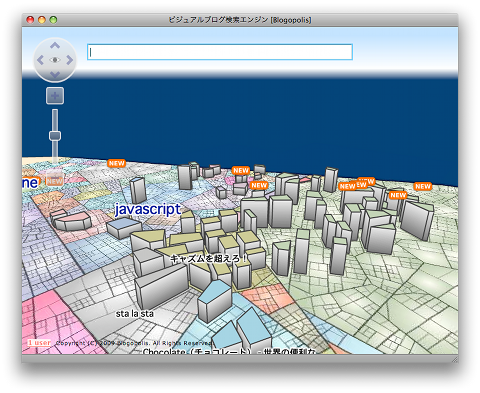Screen dimensions: 480x393
Task: Click the eye icon in the navigation pad
Action: coord(55,60)
